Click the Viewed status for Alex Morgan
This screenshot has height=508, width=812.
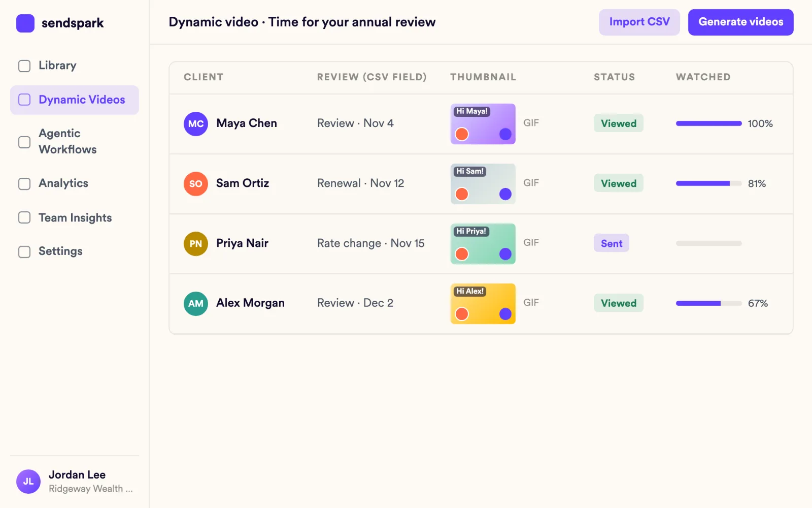tap(619, 303)
